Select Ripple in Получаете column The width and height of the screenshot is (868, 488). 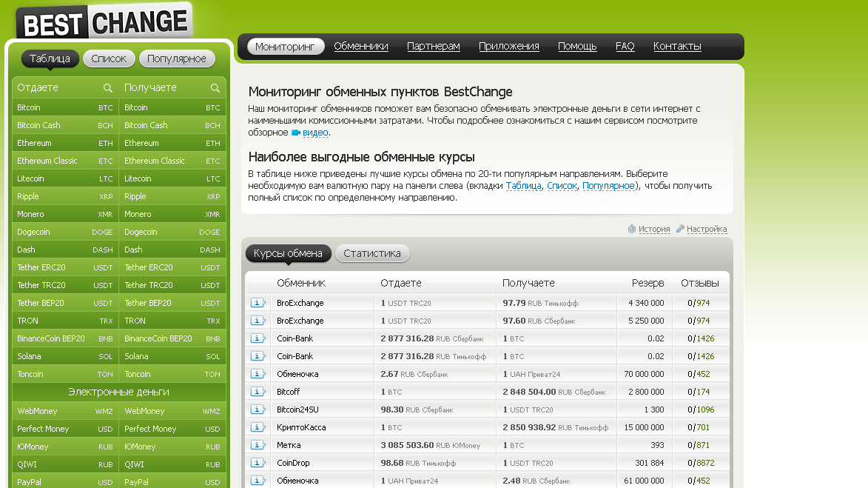click(x=172, y=196)
